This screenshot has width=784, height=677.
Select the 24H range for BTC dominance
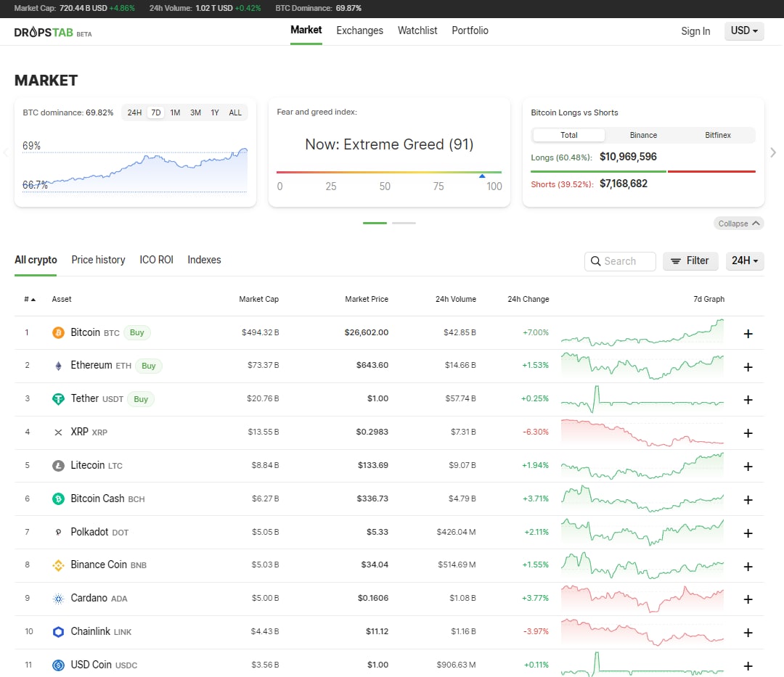[134, 113]
